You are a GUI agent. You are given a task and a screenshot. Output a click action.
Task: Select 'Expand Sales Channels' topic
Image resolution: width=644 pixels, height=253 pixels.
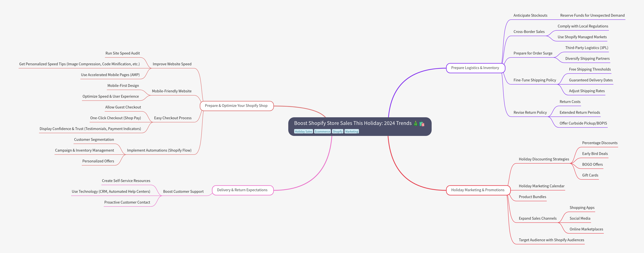click(x=538, y=218)
